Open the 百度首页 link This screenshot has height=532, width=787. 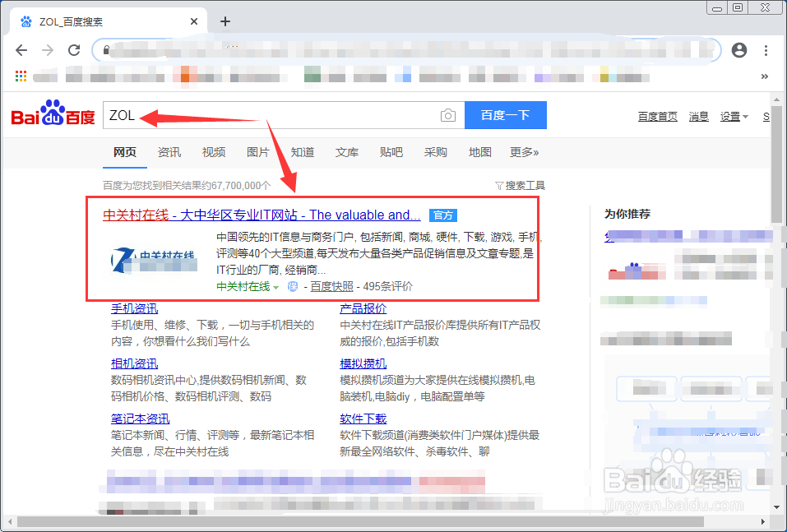(658, 117)
